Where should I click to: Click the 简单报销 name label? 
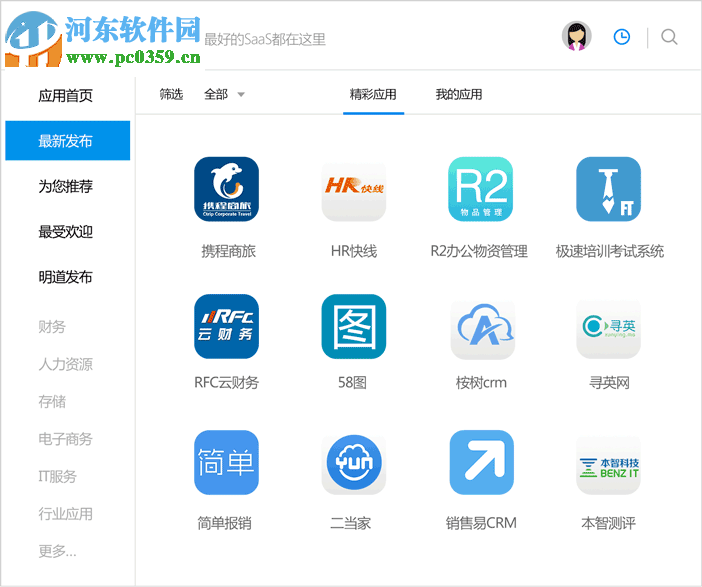click(x=225, y=523)
